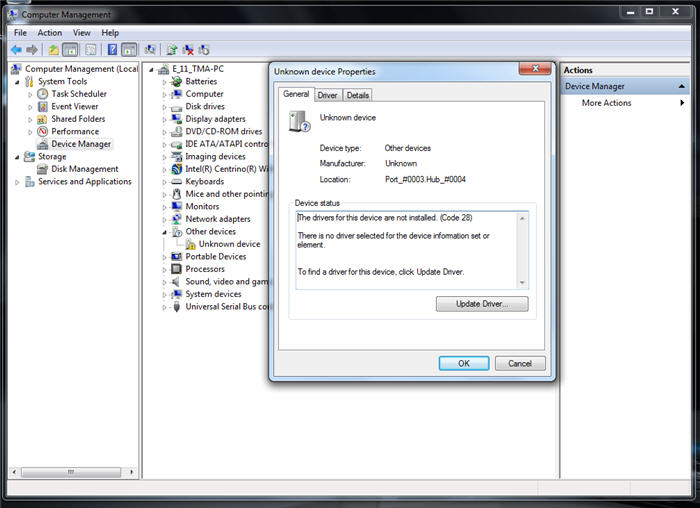Open the File menu
Image resolution: width=700 pixels, height=508 pixels.
pyautogui.click(x=20, y=33)
